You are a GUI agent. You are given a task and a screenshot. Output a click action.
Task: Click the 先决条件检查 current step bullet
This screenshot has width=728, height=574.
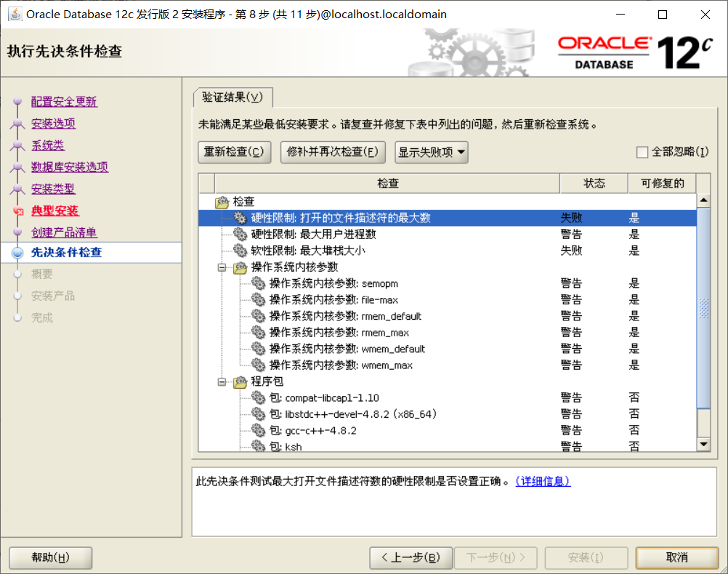[x=17, y=253]
